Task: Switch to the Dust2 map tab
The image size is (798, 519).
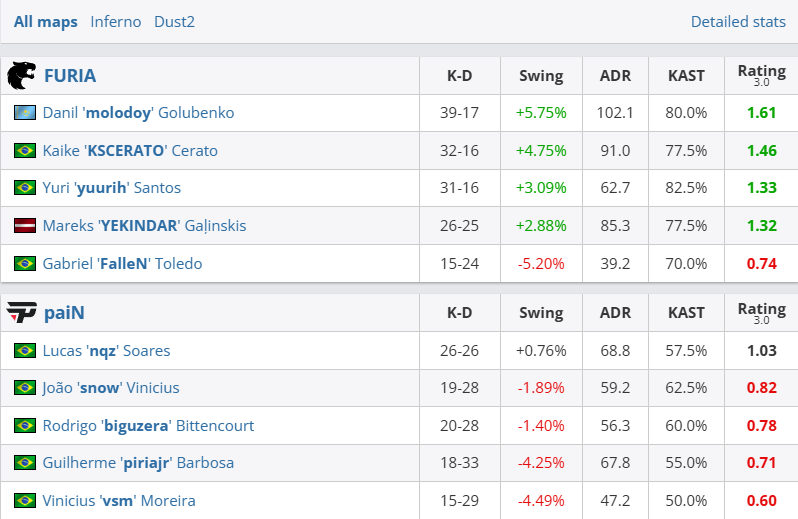Action: pos(174,21)
